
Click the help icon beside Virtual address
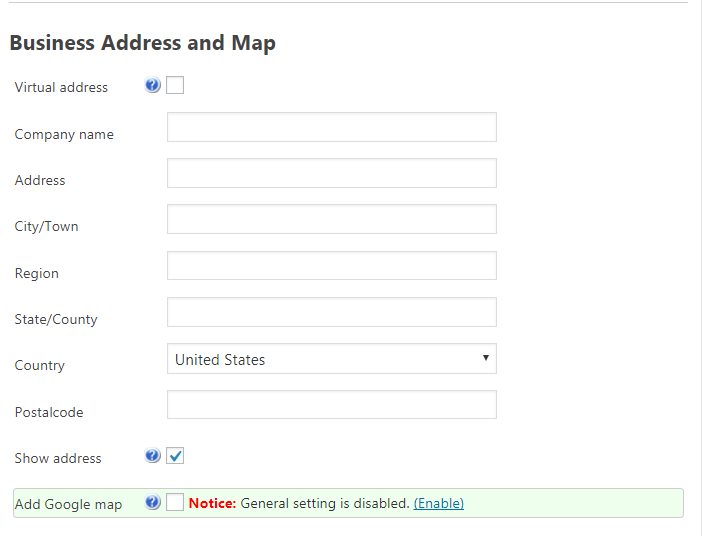[x=152, y=86]
